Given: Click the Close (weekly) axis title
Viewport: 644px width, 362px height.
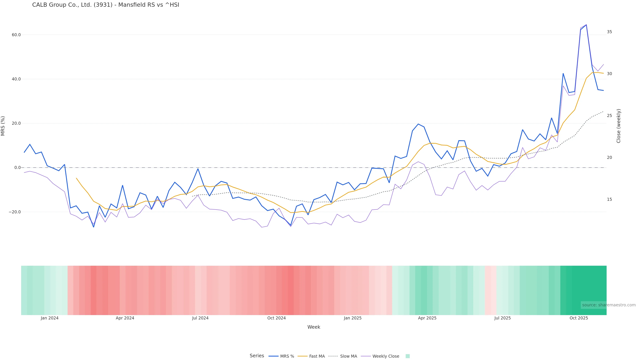Looking at the screenshot, I should click(x=619, y=126).
